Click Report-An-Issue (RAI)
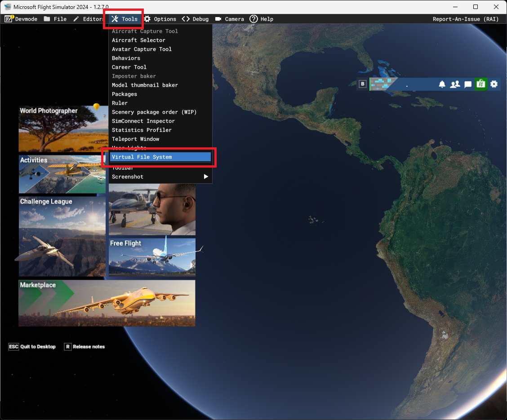 click(466, 19)
